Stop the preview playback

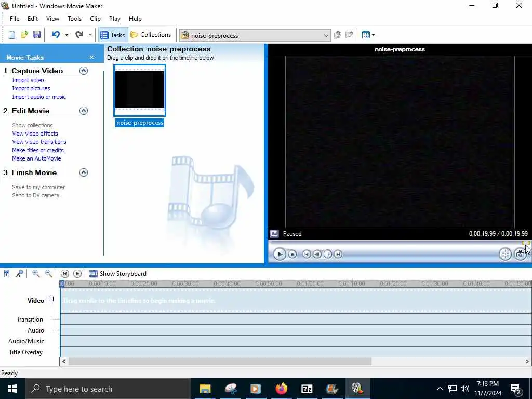[x=292, y=254]
